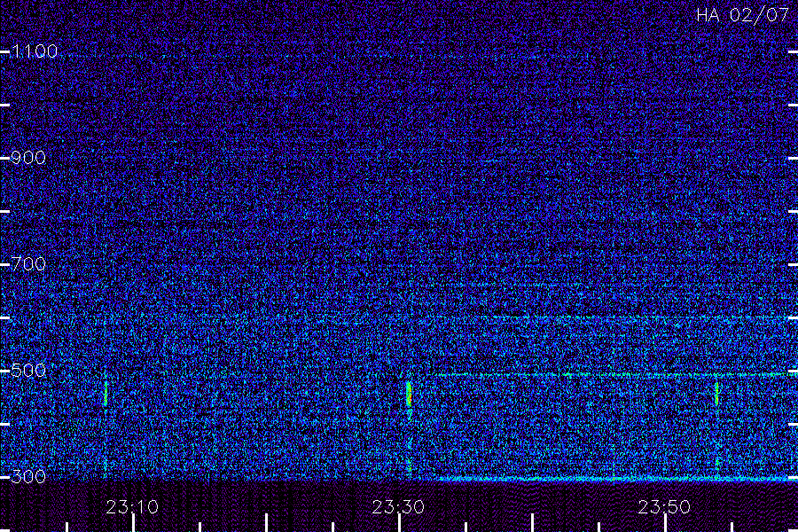
Task: Click the 23:50 time label
Action: point(664,507)
